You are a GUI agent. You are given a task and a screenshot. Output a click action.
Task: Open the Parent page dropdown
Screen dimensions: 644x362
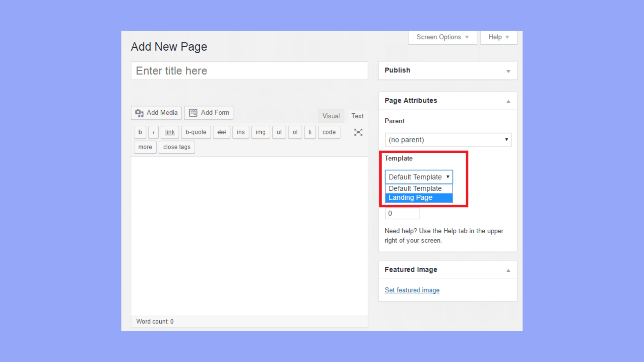coord(448,140)
